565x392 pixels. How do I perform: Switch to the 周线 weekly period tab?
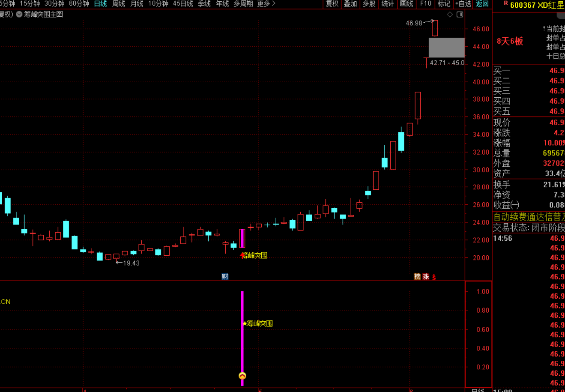point(119,4)
